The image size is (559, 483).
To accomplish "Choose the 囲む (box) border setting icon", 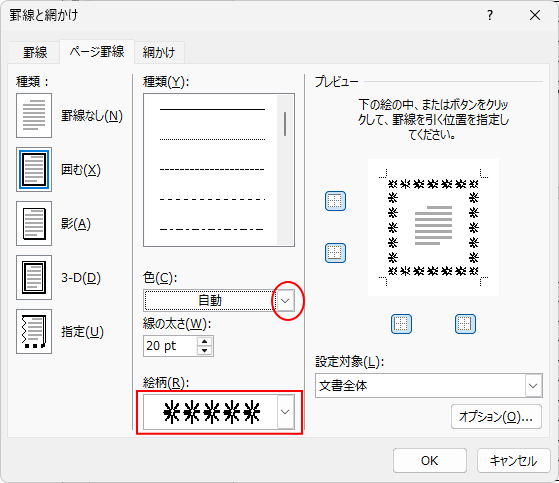I will pyautogui.click(x=34, y=170).
